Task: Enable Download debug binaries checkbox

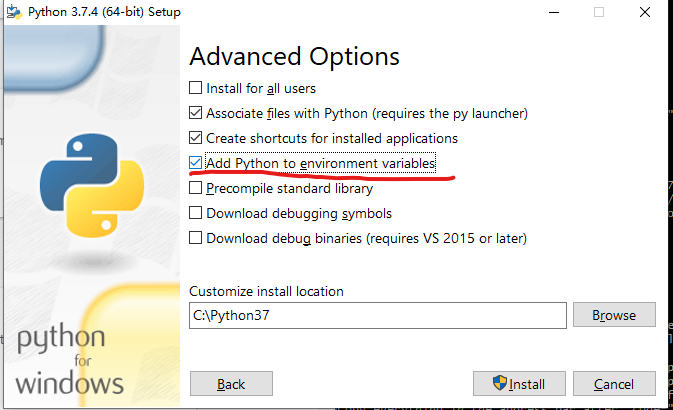Action: pyautogui.click(x=195, y=237)
